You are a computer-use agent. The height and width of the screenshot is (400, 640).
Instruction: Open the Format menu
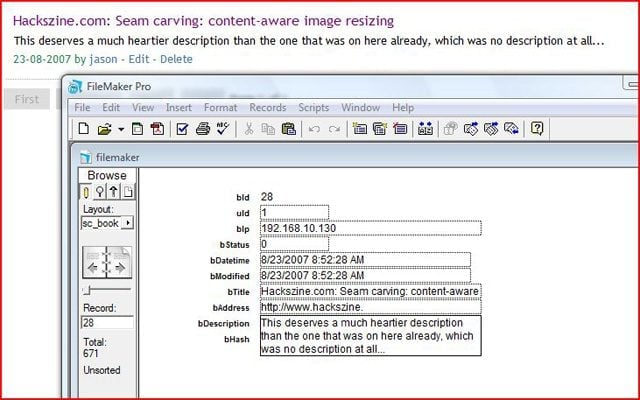click(220, 108)
